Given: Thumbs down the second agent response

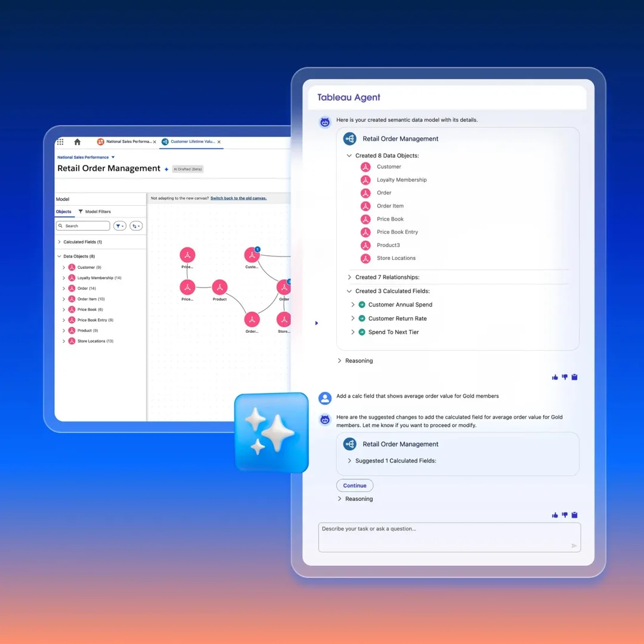Looking at the screenshot, I should [x=565, y=515].
